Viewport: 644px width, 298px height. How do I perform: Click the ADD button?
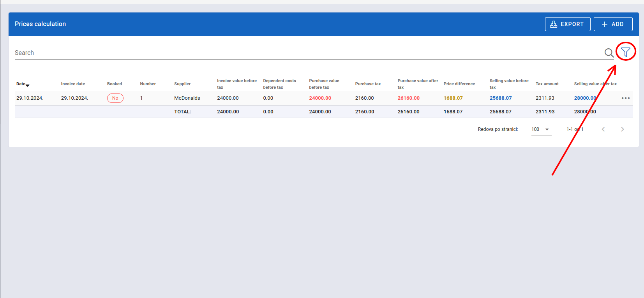(x=613, y=24)
